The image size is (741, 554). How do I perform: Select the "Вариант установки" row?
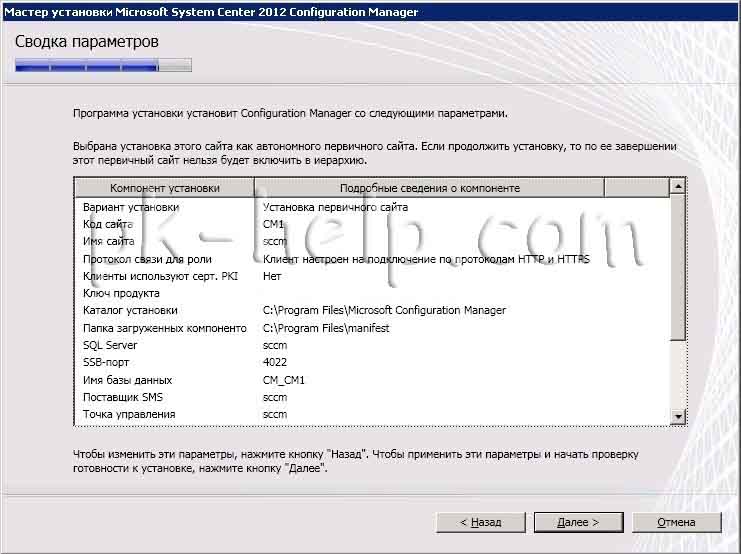point(372,207)
